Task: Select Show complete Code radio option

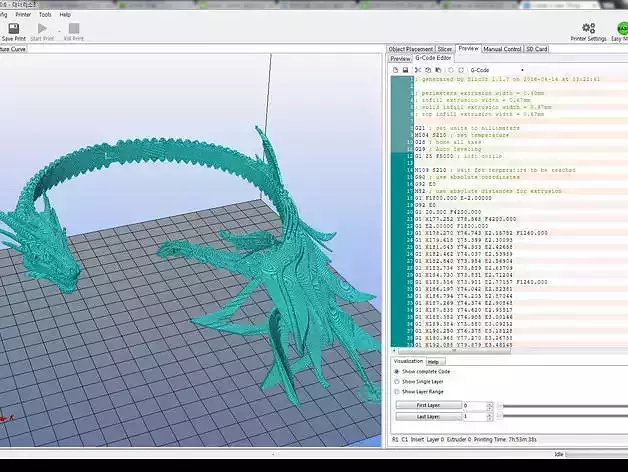Action: pos(397,371)
